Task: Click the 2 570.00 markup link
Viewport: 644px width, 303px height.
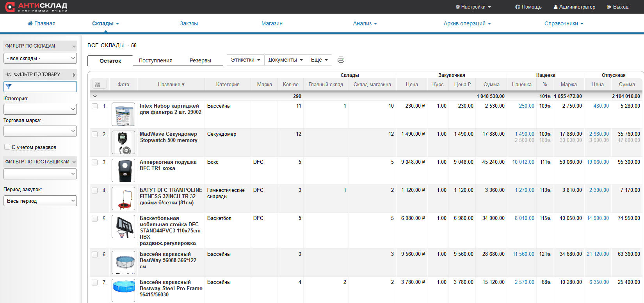Action: coord(525,282)
